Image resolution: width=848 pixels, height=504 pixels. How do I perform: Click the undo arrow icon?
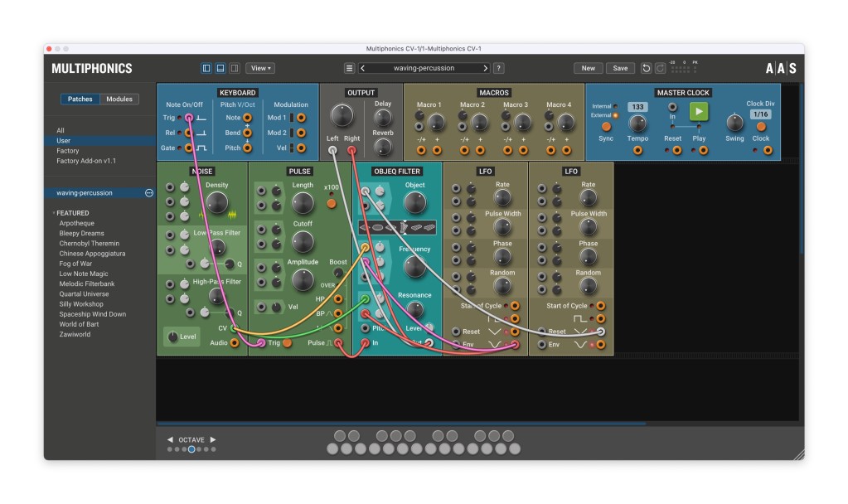(646, 68)
